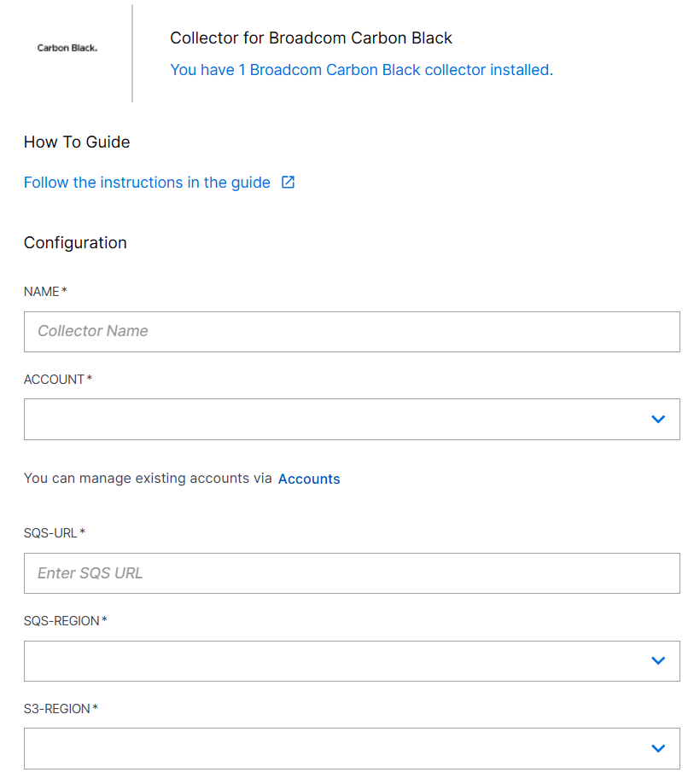Viewport: 694px width, 784px height.
Task: Click the NAME field label
Action: pos(43,292)
